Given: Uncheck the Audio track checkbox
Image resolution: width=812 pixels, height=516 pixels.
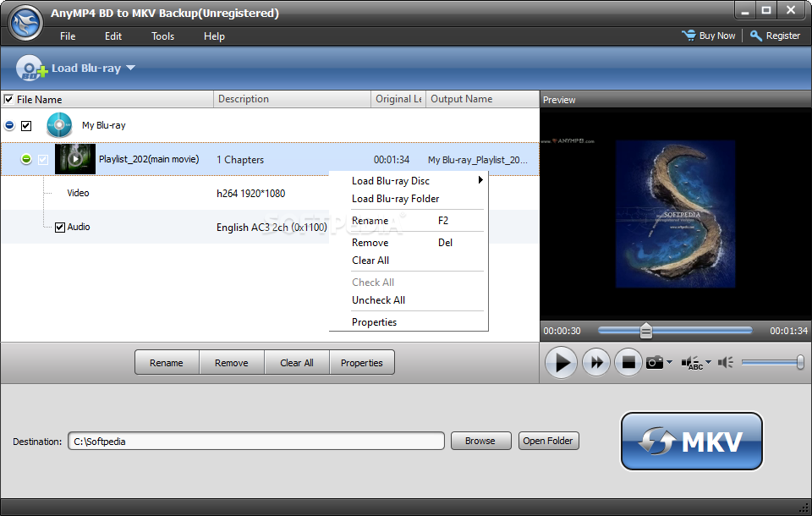Looking at the screenshot, I should pyautogui.click(x=59, y=227).
